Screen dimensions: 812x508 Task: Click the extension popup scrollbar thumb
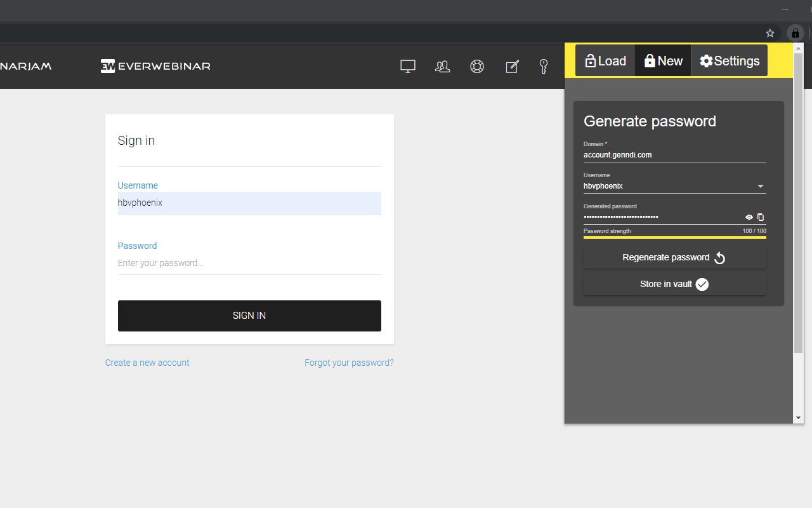(x=799, y=203)
